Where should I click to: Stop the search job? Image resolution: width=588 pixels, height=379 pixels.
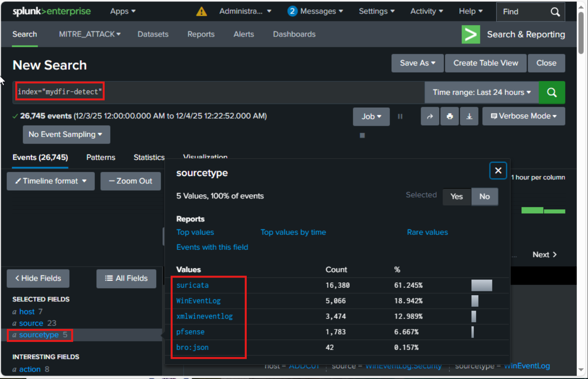(x=362, y=135)
